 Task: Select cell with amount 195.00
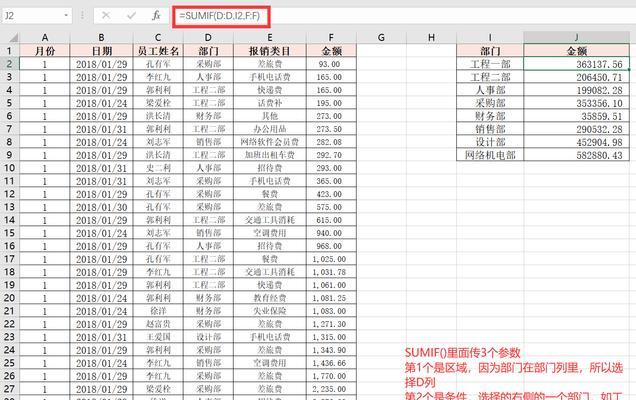click(x=331, y=103)
